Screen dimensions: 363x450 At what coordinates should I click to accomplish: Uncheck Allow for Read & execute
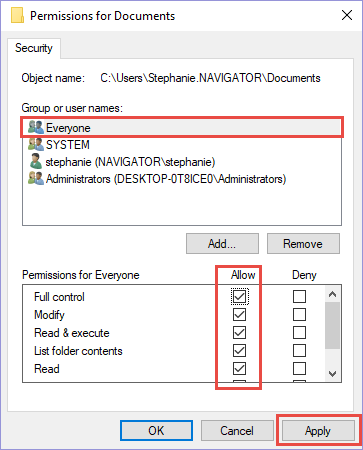click(239, 332)
